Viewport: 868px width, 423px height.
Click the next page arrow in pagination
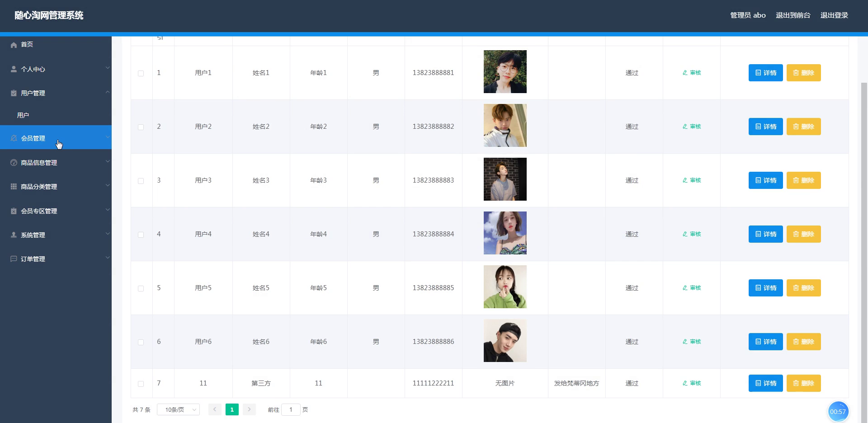click(249, 409)
